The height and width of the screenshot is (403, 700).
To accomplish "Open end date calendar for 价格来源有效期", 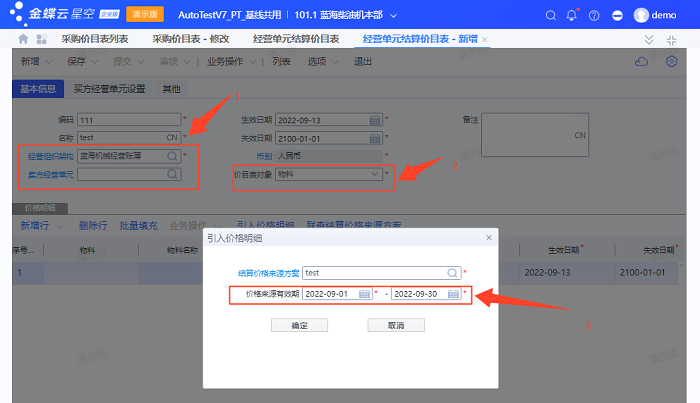I will click(453, 294).
